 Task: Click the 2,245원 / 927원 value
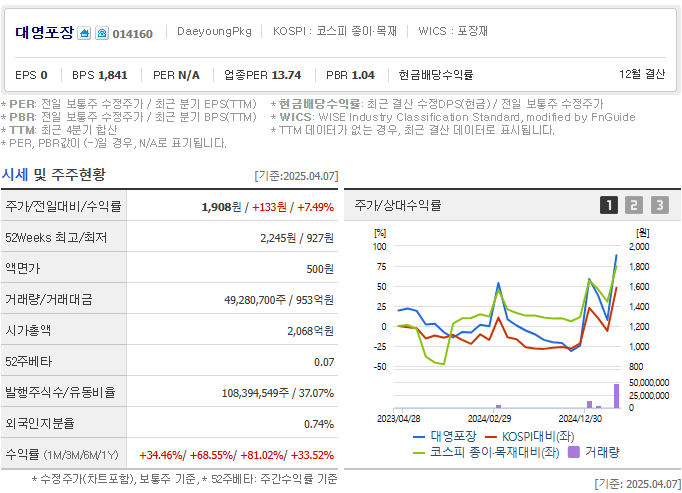[297, 238]
